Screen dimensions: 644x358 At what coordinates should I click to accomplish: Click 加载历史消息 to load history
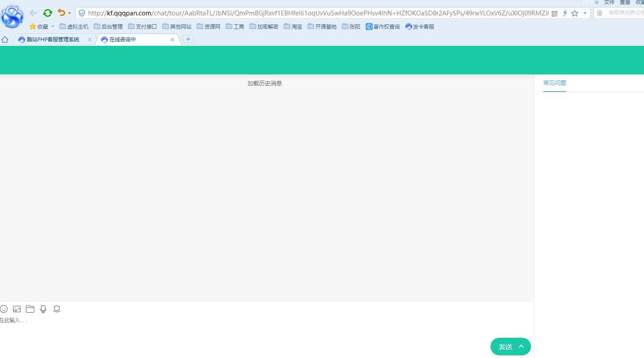[x=264, y=83]
